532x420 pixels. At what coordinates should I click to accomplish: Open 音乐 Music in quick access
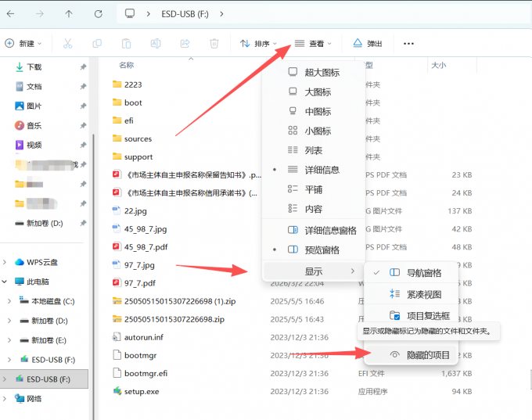coord(34,125)
